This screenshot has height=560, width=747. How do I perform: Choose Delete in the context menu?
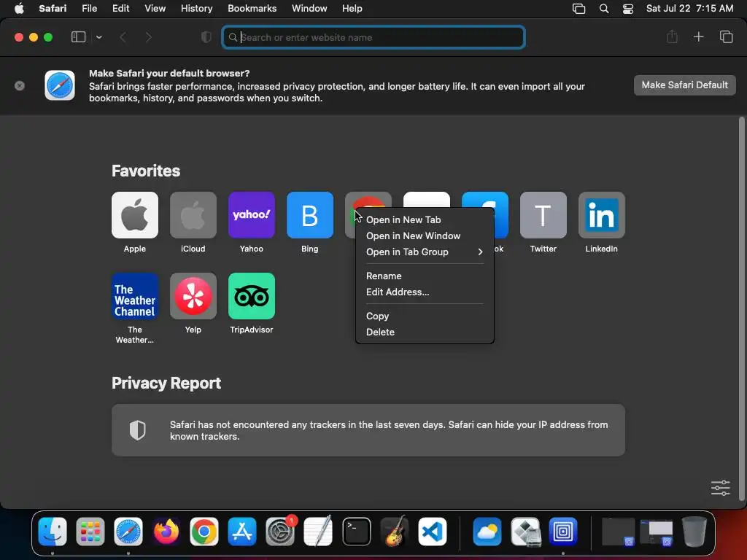click(x=425, y=332)
